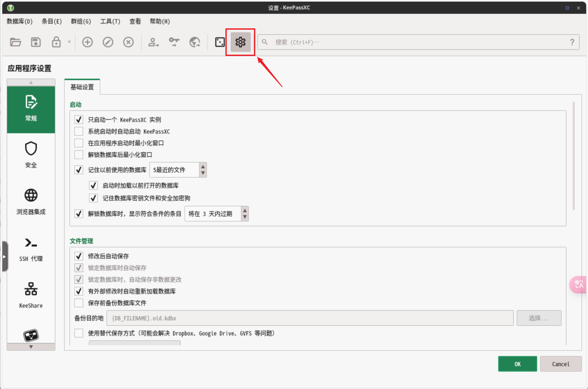
Task: Click the Cancel button
Action: tap(561, 364)
